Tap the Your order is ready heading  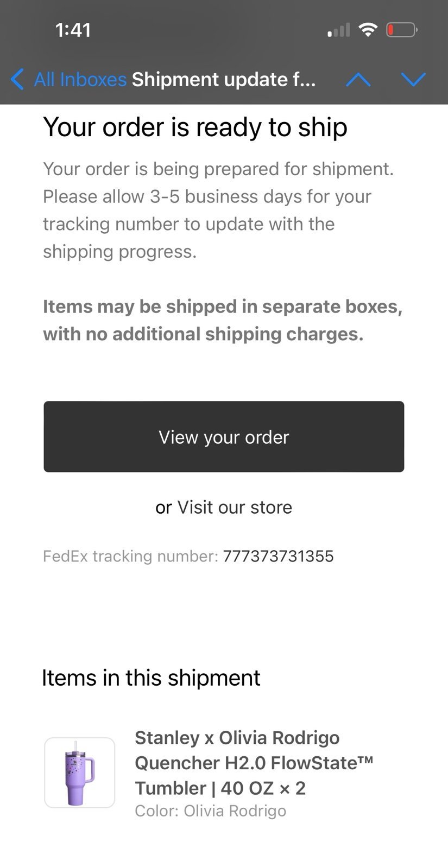195,127
